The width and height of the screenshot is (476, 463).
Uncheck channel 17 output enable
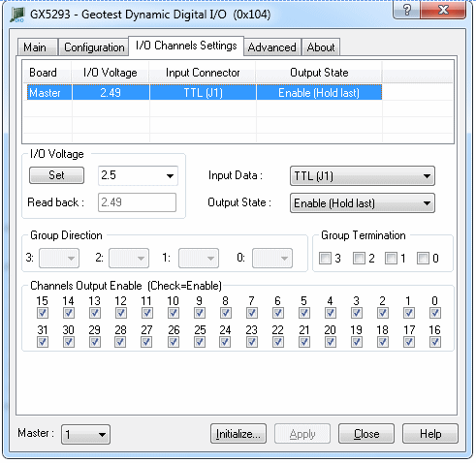coord(409,342)
